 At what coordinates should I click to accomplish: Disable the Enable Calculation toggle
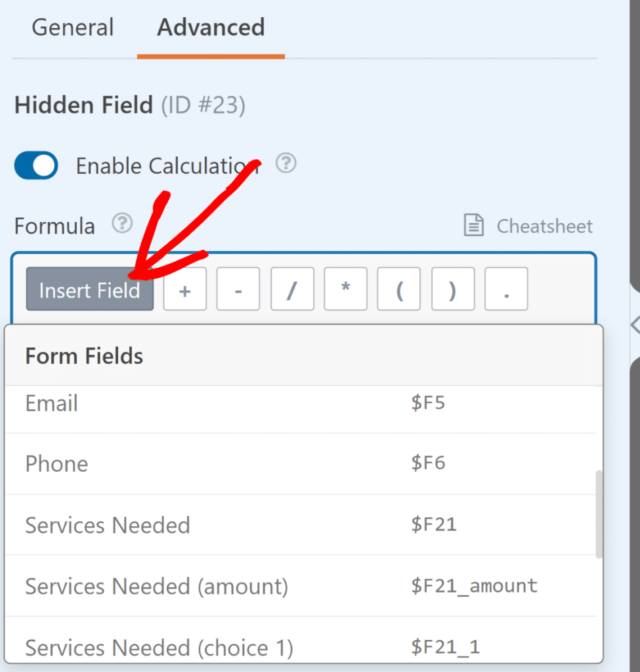35,165
